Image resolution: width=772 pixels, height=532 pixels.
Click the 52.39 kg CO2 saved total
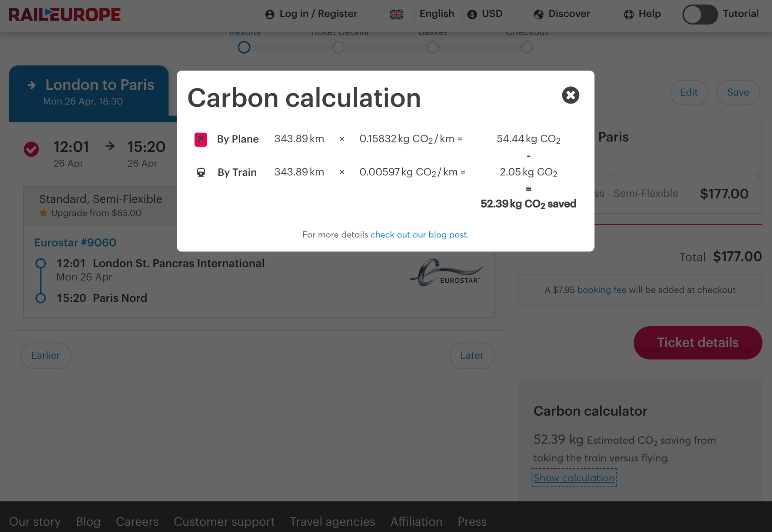click(528, 204)
